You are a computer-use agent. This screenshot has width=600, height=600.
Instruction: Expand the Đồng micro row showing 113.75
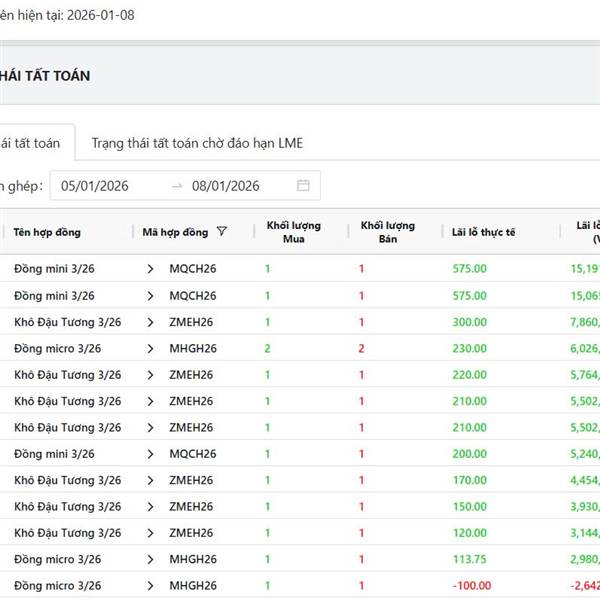pos(150,559)
